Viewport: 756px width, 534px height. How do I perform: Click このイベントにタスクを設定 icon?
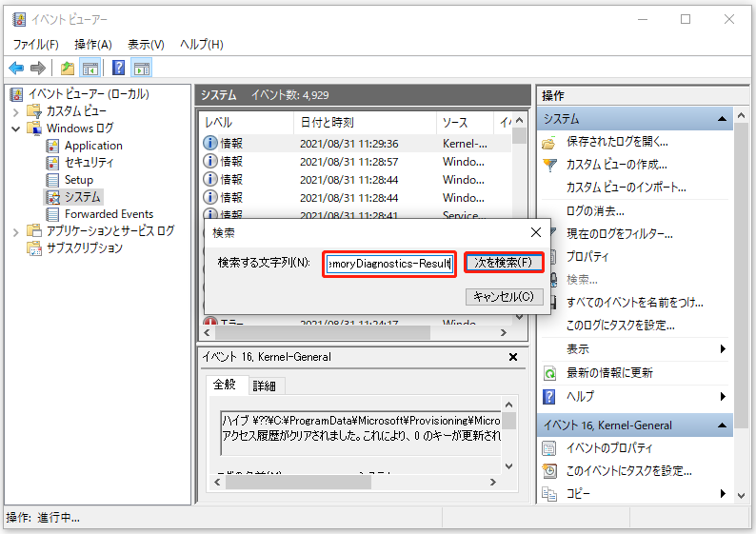[x=549, y=471]
